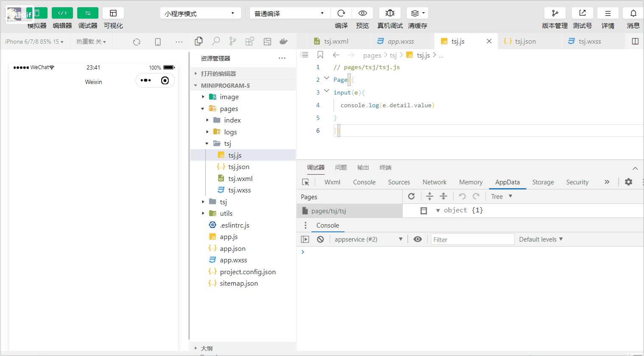Open project Details (详情)
This screenshot has width=644, height=356.
tap(608, 13)
